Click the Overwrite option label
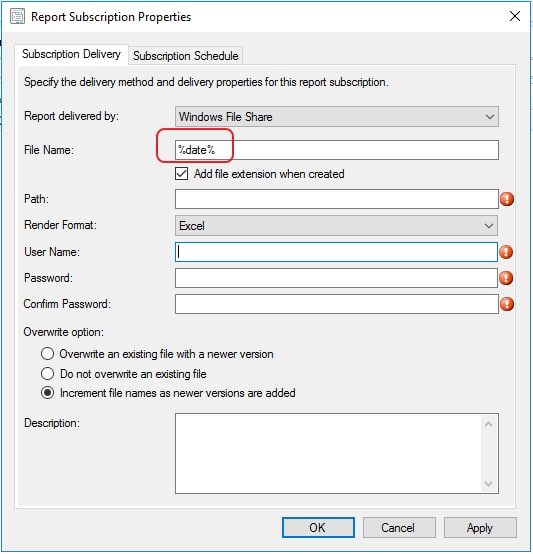 coord(64,332)
